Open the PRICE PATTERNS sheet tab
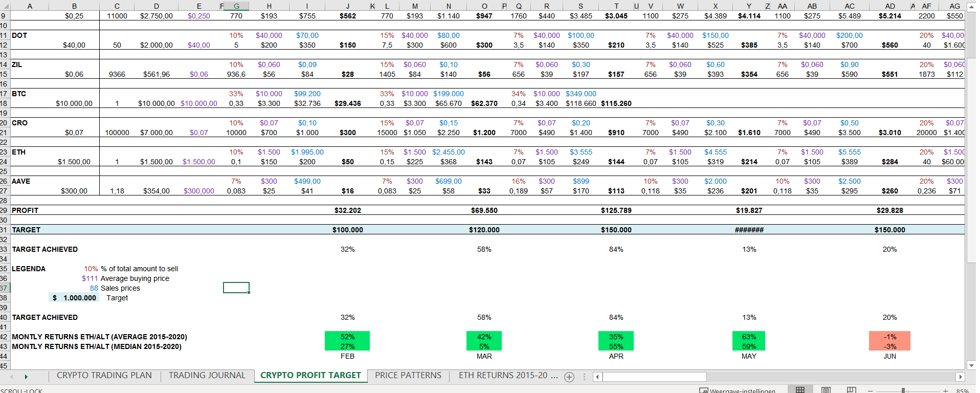The width and height of the screenshot is (980, 393). (x=408, y=376)
